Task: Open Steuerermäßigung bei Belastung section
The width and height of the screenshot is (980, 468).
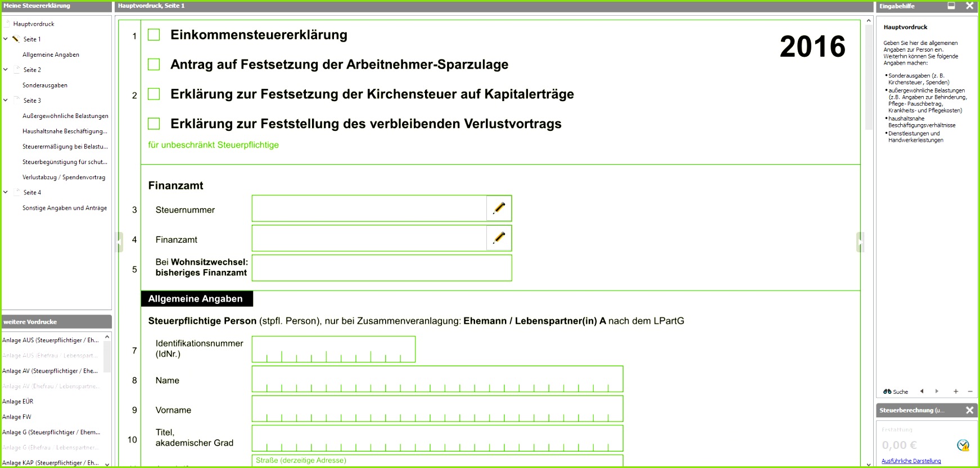Action: pyautogui.click(x=65, y=147)
